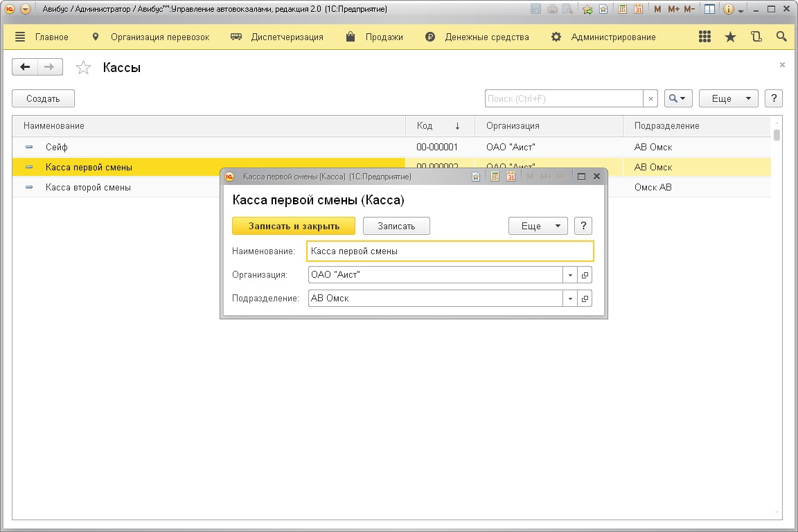Open the functions menu grid icon
The height and width of the screenshot is (532, 798).
click(705, 37)
